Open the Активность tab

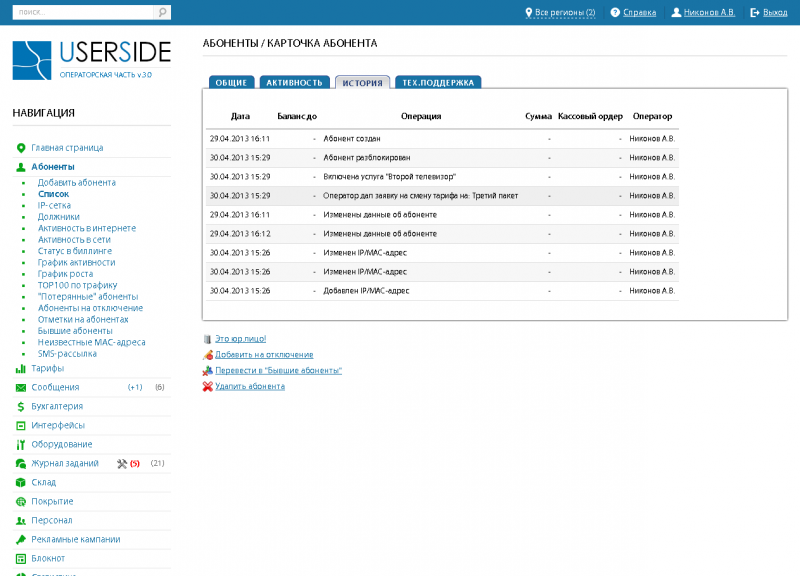tap(293, 83)
